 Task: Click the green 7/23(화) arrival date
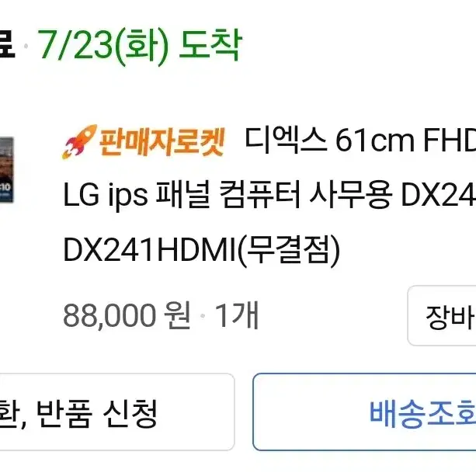pyautogui.click(x=103, y=47)
